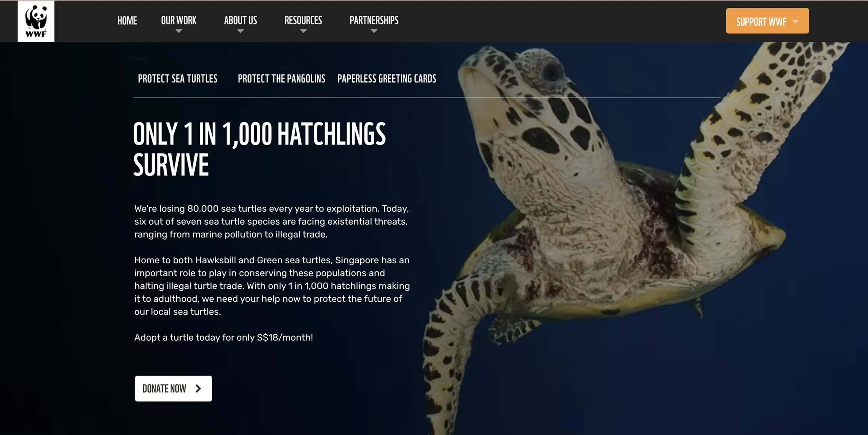Switch to PROTECT THE PANGOLINS tab
The image size is (868, 435).
point(281,79)
